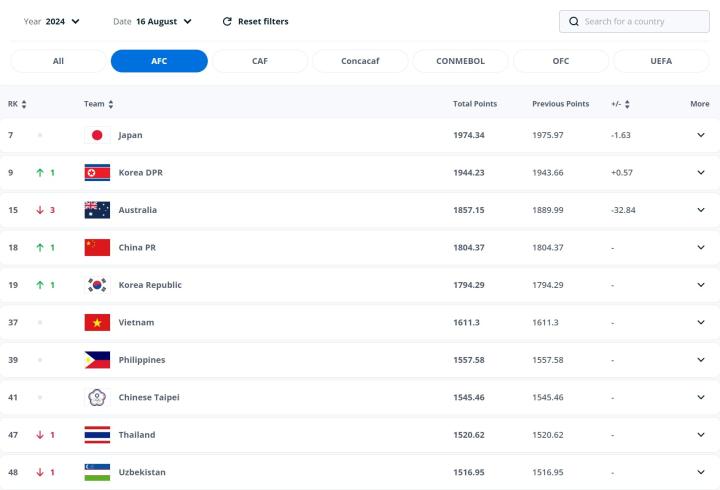Click the Search for a country field

click(x=640, y=21)
